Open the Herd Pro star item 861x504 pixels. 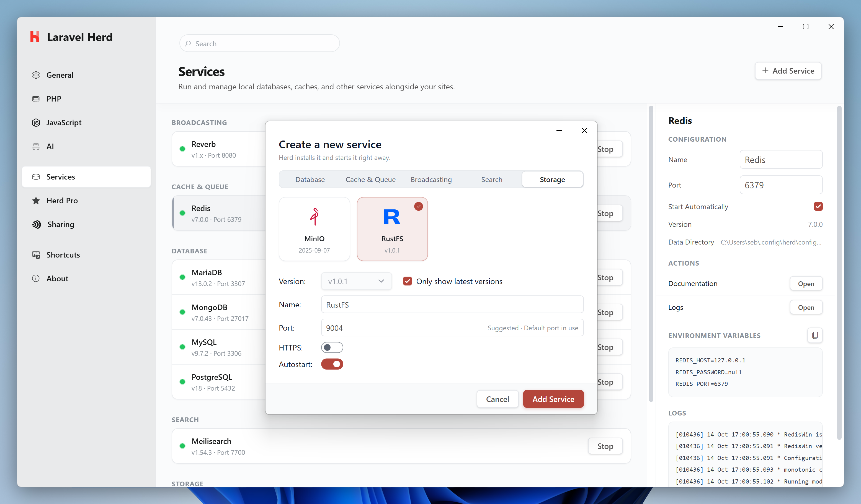tap(86, 201)
